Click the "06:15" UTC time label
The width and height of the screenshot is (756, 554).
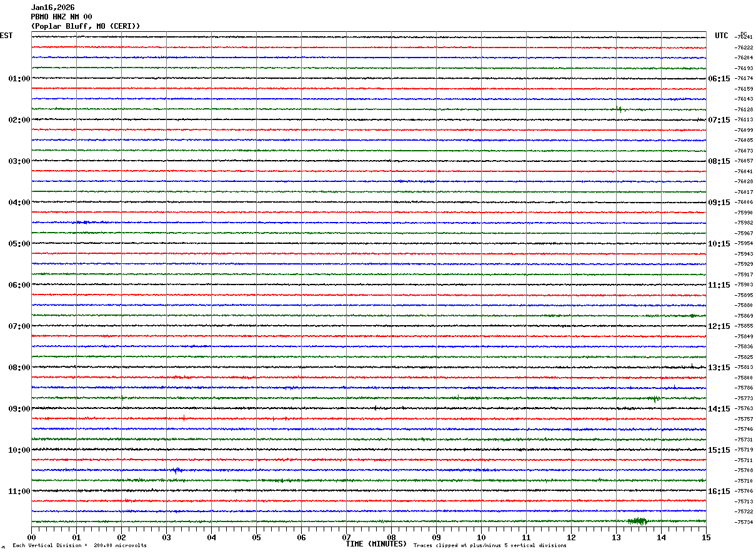[719, 79]
